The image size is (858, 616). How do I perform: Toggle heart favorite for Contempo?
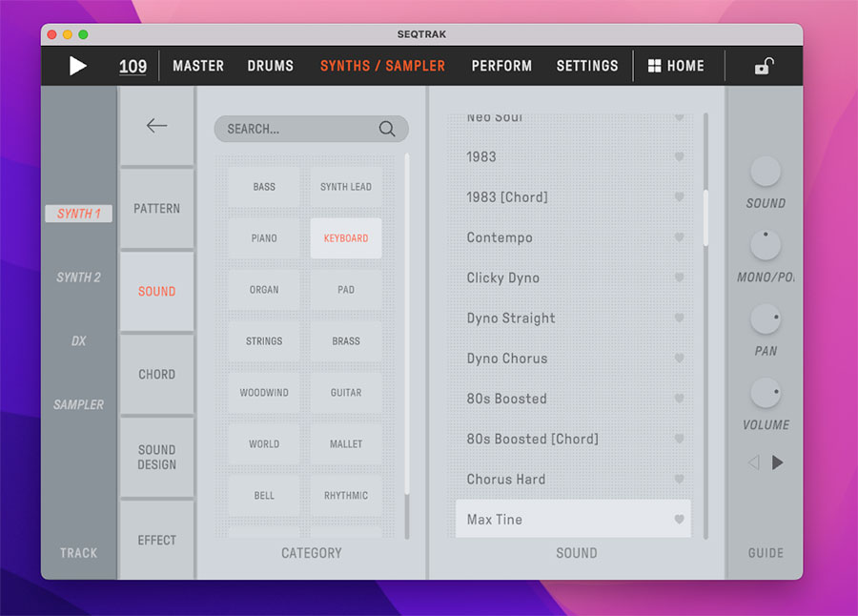click(x=679, y=237)
